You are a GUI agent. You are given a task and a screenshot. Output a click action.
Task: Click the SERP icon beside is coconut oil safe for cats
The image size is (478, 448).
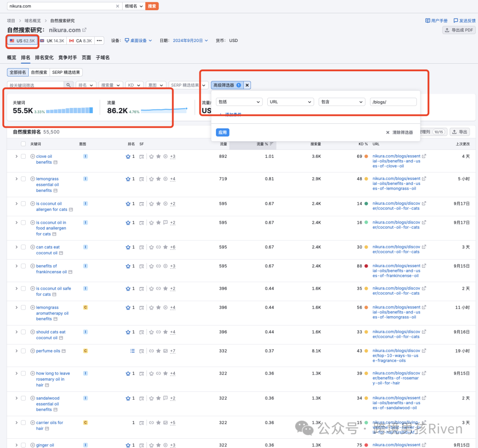click(54, 295)
